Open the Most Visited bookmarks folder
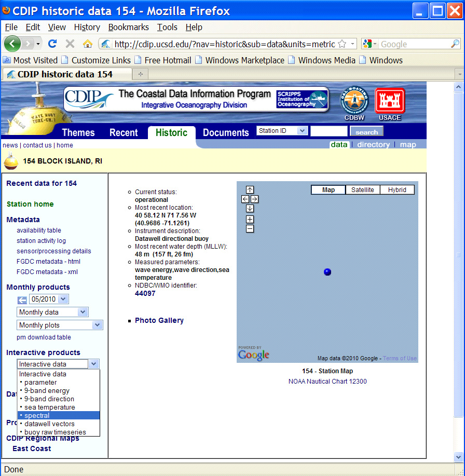 [30, 60]
